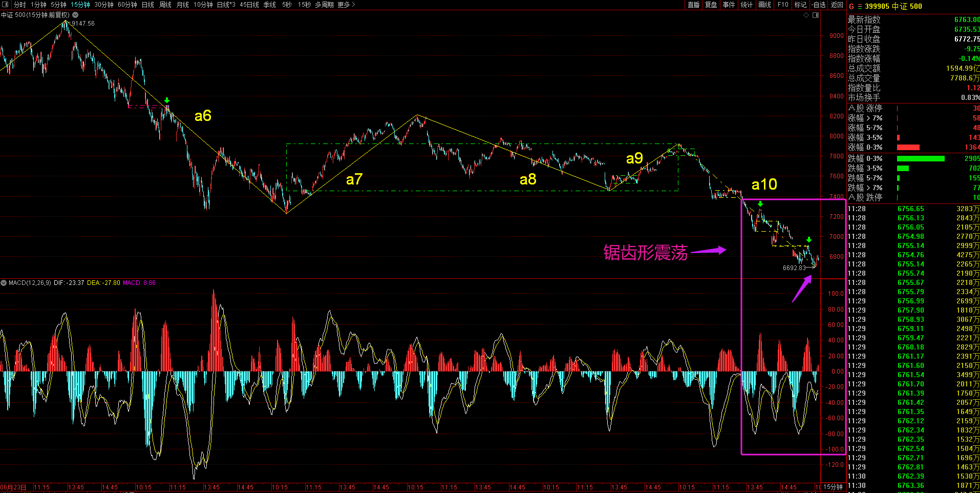Screen dimensions: 980x493
Task: Select the 日线*3 period tab
Action: [x=226, y=5]
